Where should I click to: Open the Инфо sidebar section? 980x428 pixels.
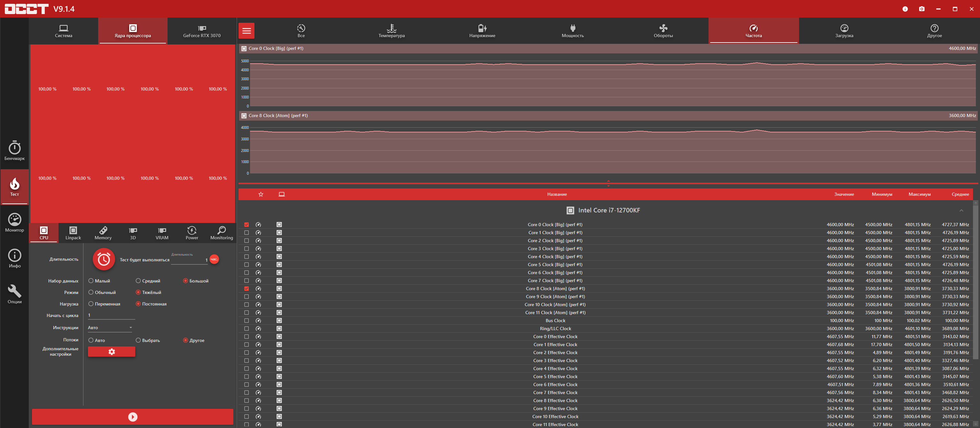click(x=14, y=258)
